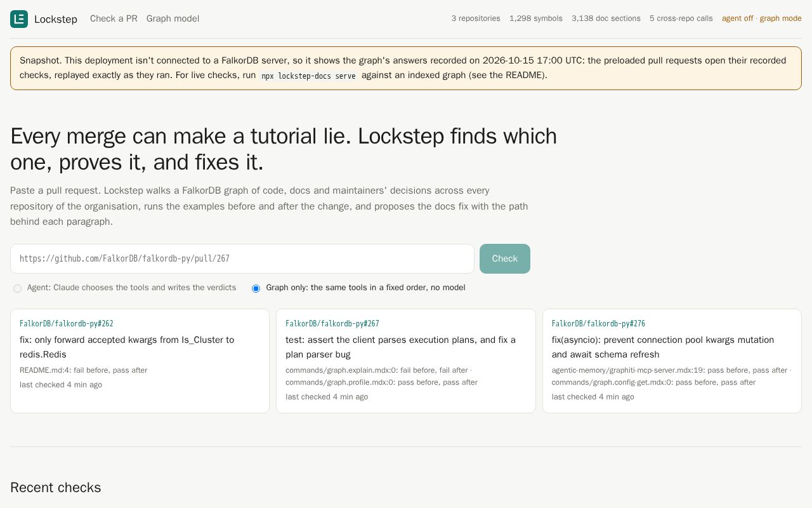Click the 'test: assert the client parses' card title
Screen dimensions: 812x508
[x=400, y=347]
